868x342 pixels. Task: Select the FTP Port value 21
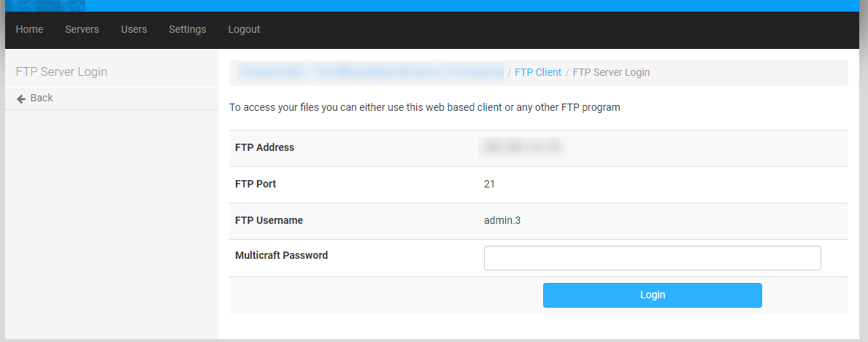489,184
